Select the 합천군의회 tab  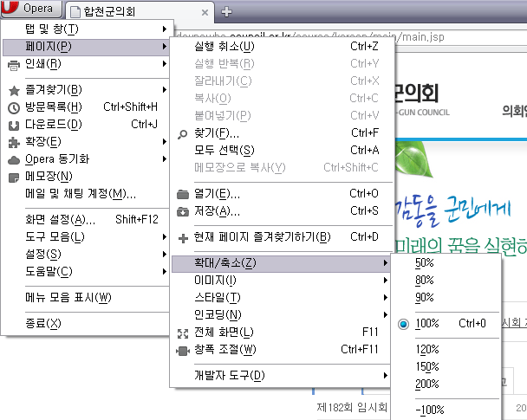(140, 12)
